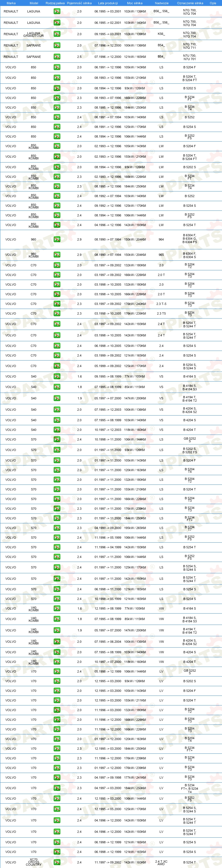
Task: Select the '10.1998 -> 05.1999' production years cell
Action: pyautogui.click(x=108, y=599)
